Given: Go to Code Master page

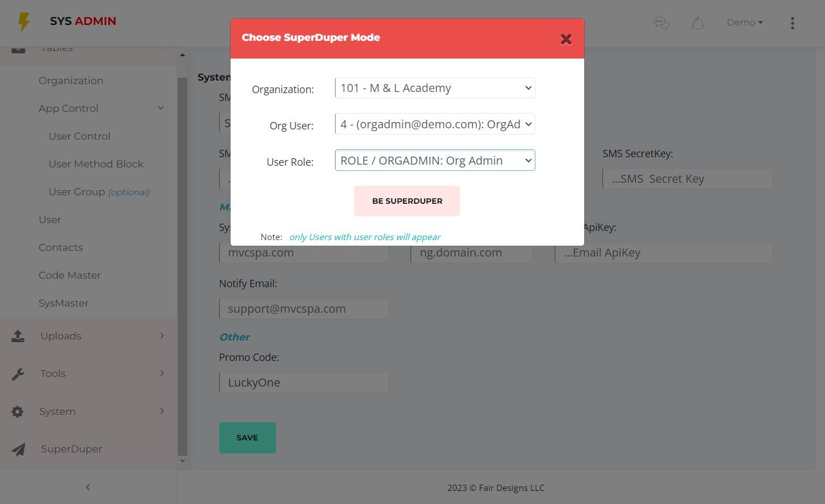Looking at the screenshot, I should coord(70,275).
